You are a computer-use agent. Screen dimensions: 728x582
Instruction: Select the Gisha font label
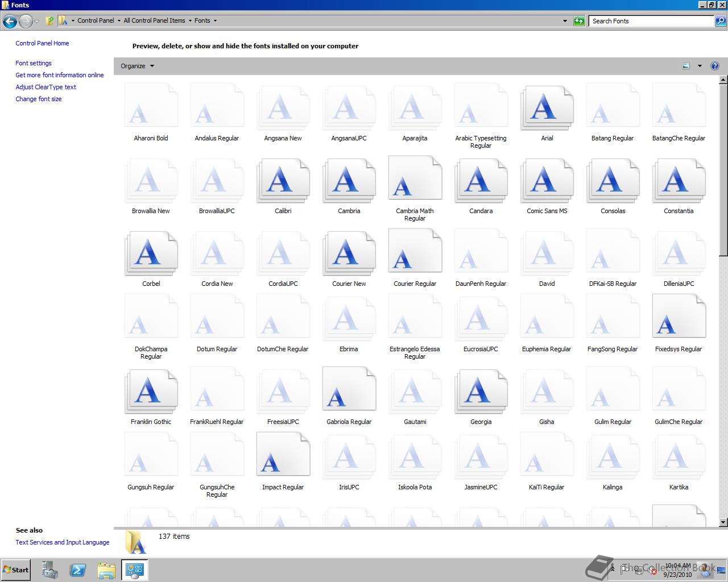pyautogui.click(x=547, y=422)
